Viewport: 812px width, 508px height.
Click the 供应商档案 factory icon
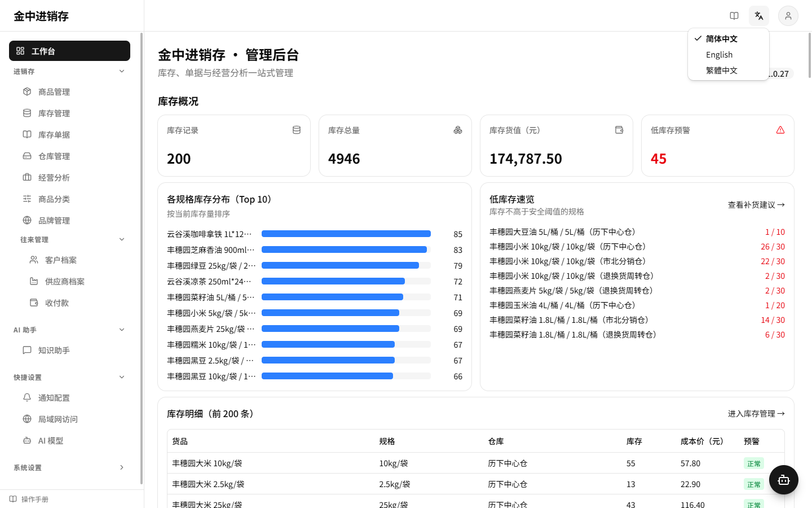click(34, 281)
